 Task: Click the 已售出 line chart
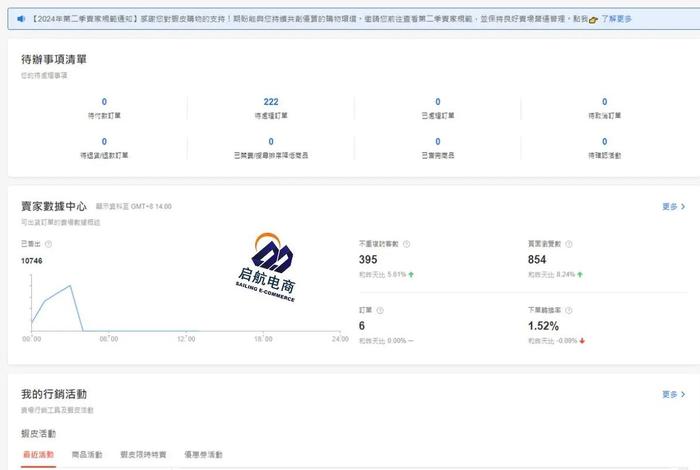pos(185,308)
